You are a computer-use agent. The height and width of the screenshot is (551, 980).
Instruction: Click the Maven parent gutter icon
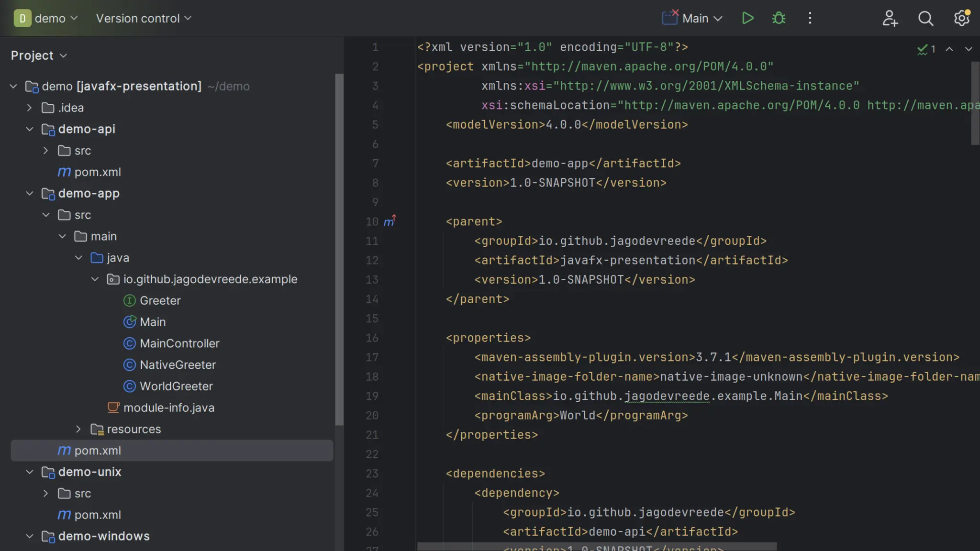390,221
